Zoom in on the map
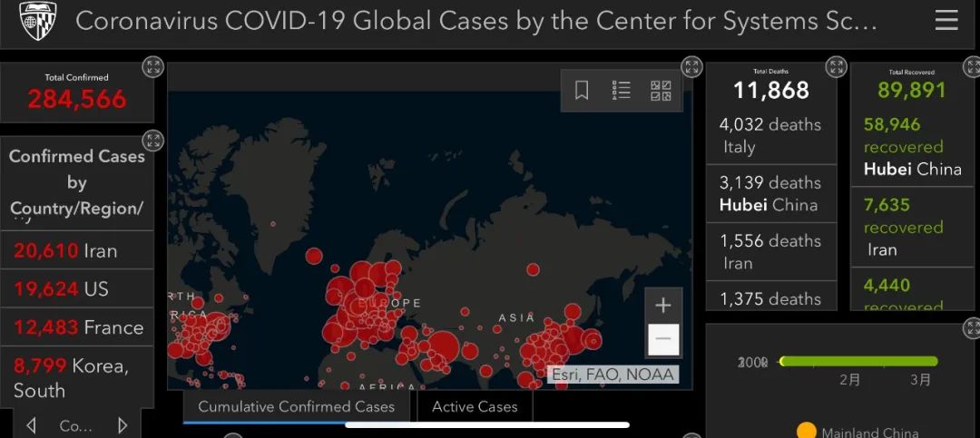The image size is (980, 438). 663,306
